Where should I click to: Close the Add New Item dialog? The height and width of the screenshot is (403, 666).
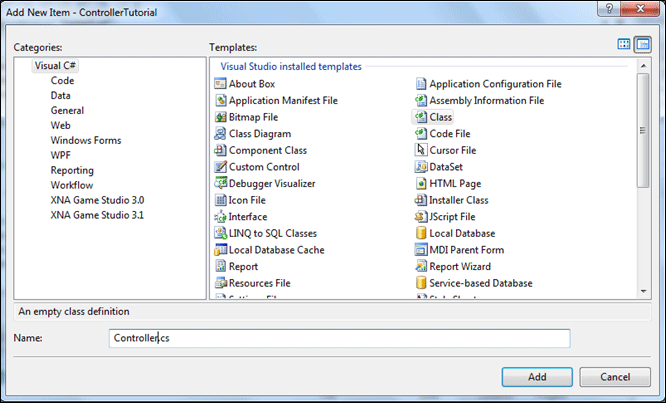641,8
